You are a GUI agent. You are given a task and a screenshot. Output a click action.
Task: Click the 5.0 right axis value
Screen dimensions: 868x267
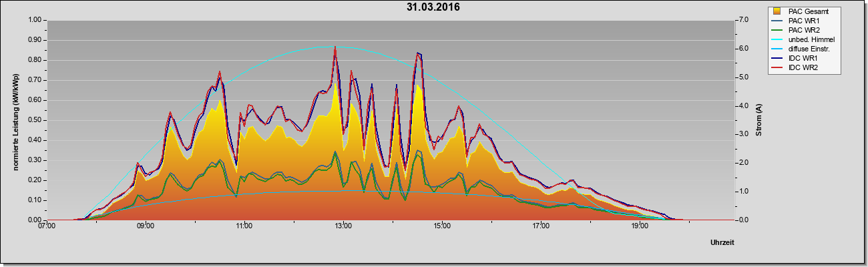(x=745, y=77)
